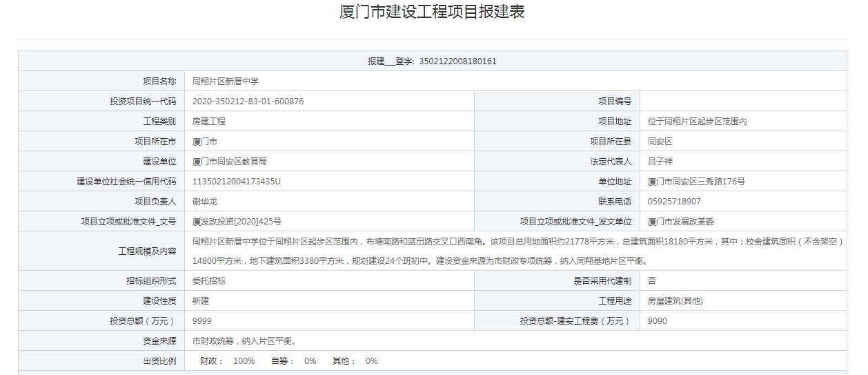868x375 pixels.
Task: Select legal representative 吕子祥
Action: point(660,162)
